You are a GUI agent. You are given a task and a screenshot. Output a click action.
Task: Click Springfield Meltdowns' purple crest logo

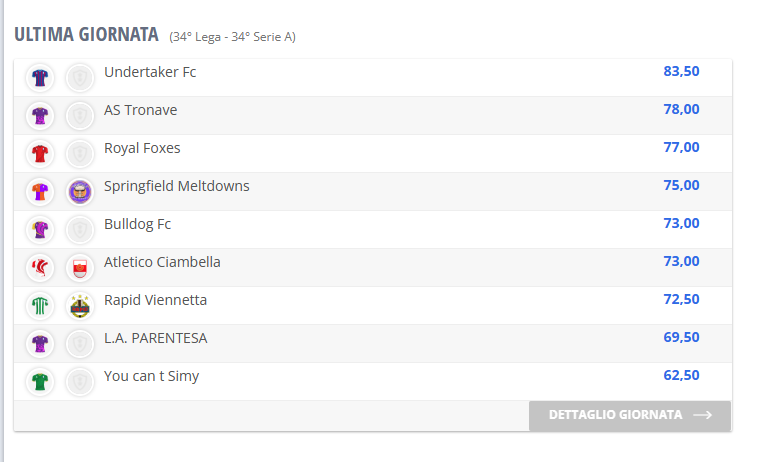point(80,192)
